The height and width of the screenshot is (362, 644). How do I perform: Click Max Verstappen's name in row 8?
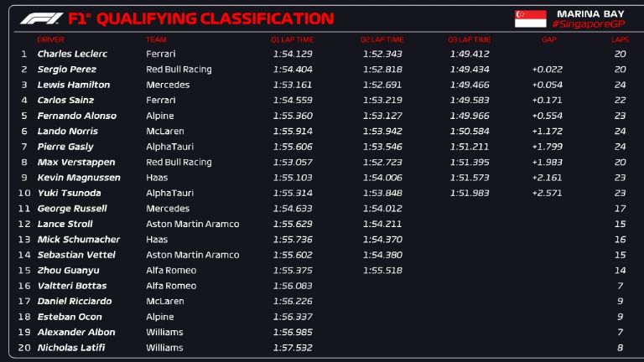pyautogui.click(x=75, y=162)
